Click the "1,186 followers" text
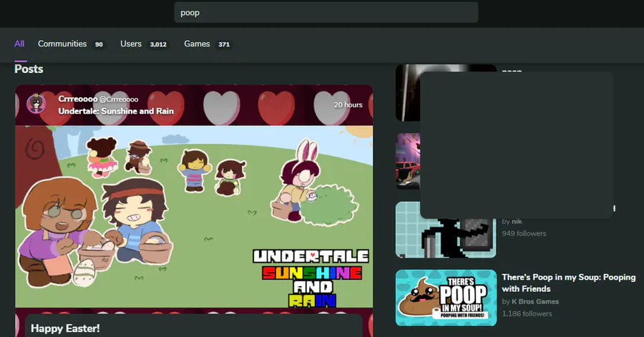 [527, 313]
